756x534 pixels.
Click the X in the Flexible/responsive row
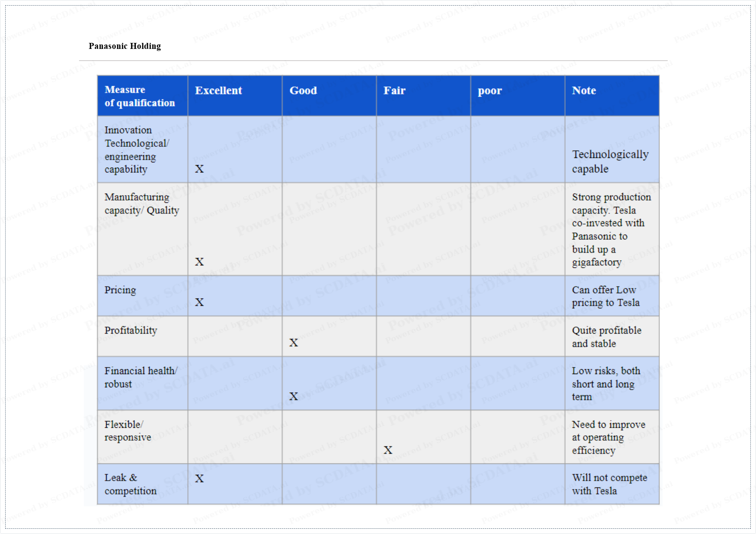point(388,450)
